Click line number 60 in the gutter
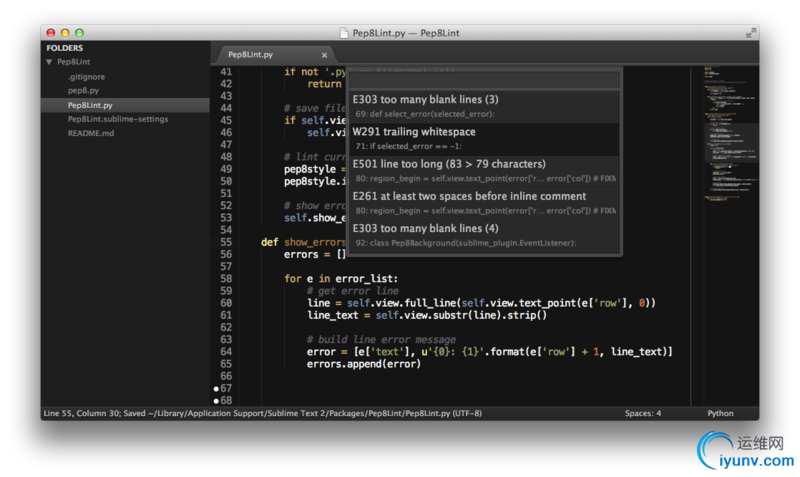800x477 pixels. [226, 303]
